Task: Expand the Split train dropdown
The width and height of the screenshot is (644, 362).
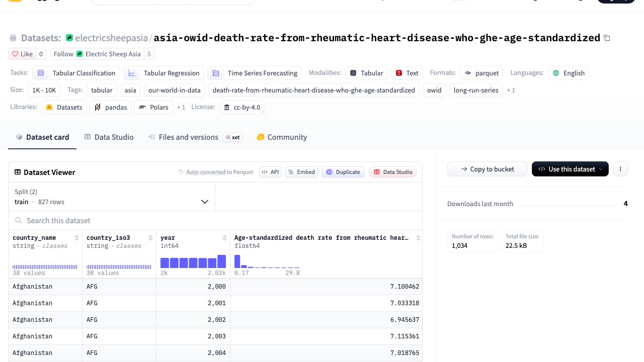Action: pos(112,197)
